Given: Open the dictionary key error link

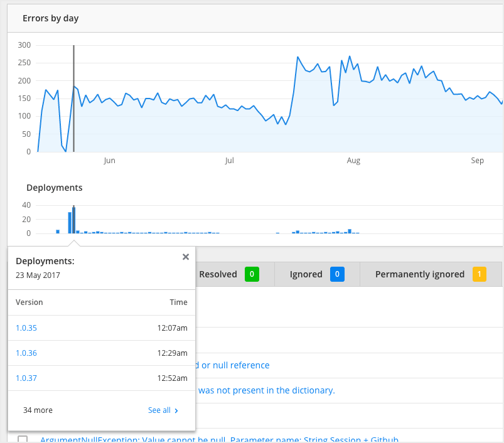Looking at the screenshot, I should click(269, 390).
